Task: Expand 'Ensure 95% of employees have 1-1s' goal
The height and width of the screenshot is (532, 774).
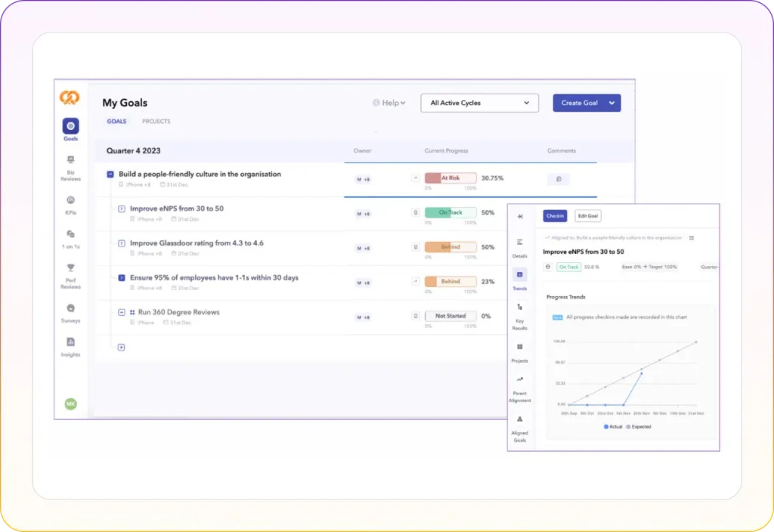Action: click(122, 278)
